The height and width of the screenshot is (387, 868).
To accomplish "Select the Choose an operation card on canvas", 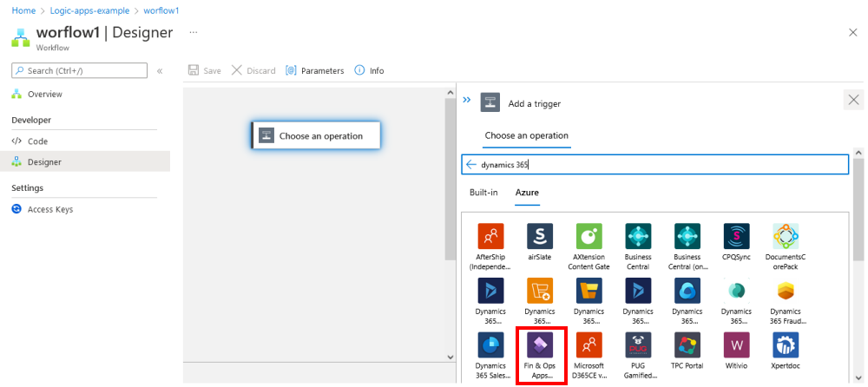I will coord(316,135).
